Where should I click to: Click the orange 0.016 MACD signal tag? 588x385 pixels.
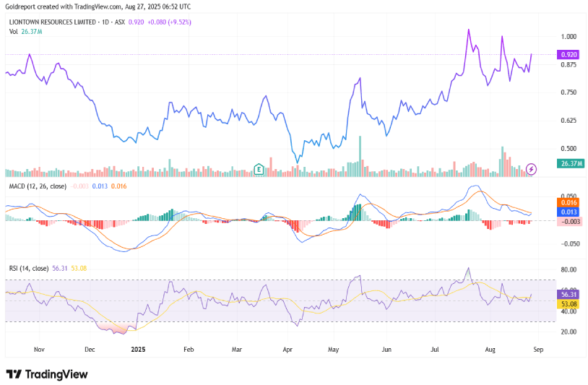click(x=568, y=203)
